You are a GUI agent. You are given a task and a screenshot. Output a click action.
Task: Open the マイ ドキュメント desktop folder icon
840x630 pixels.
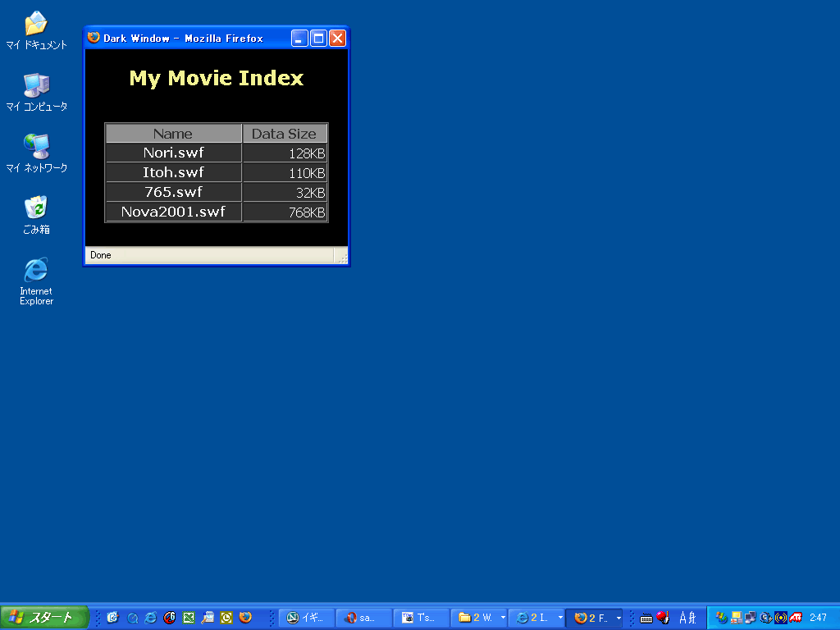[36, 24]
